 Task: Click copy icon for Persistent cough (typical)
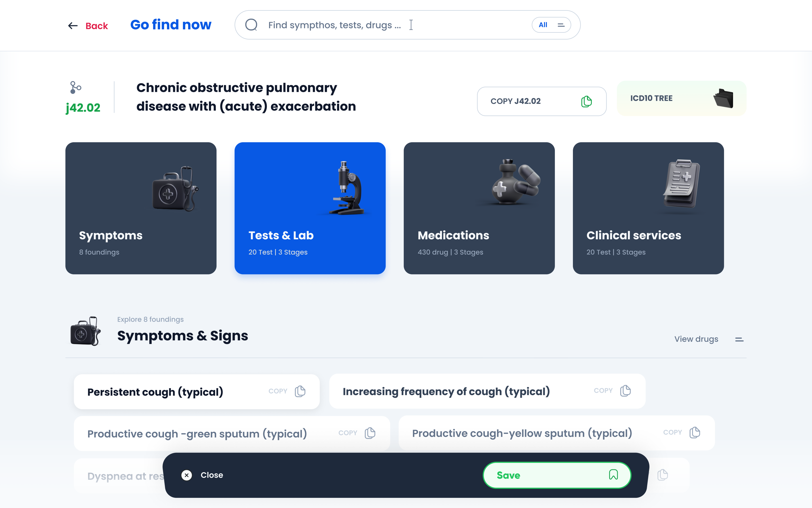(300, 391)
